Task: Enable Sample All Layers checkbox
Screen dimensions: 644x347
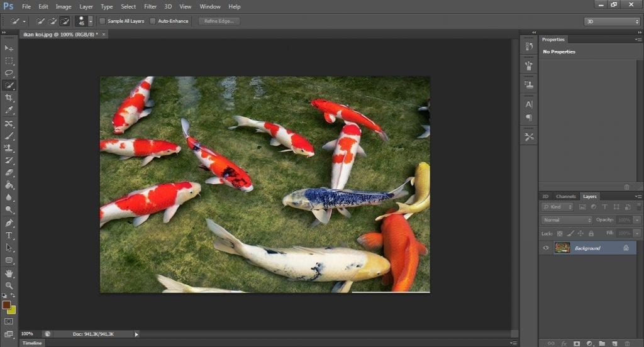Action: (x=103, y=21)
